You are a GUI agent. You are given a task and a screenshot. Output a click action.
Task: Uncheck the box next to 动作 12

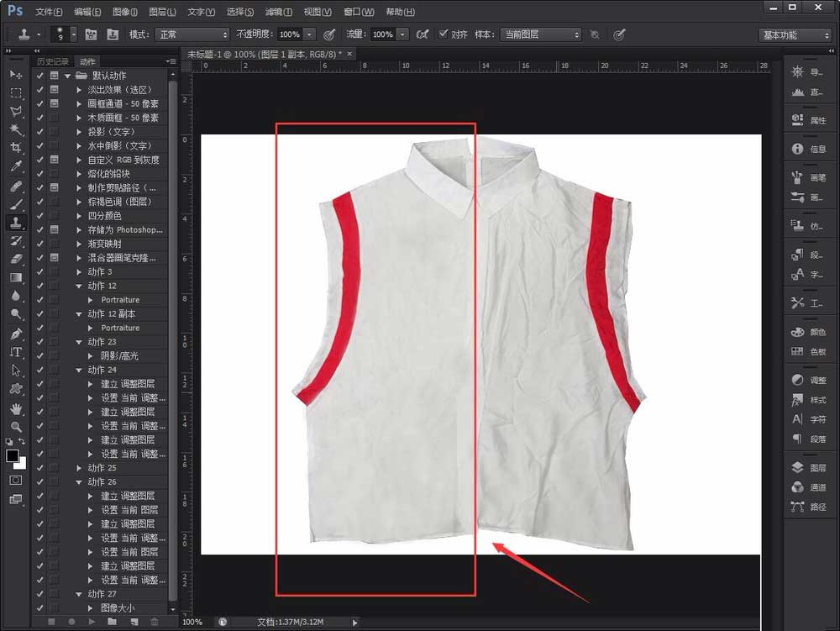[39, 286]
